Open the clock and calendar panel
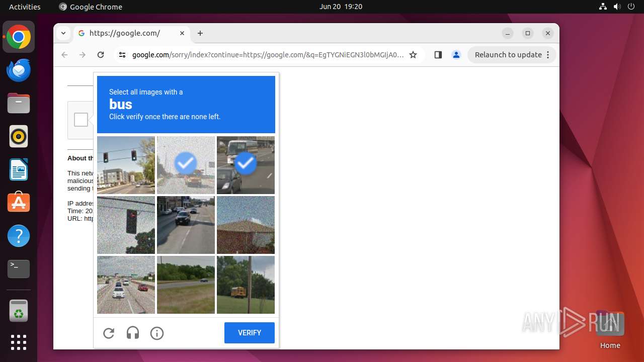The width and height of the screenshot is (644, 362). click(341, 7)
